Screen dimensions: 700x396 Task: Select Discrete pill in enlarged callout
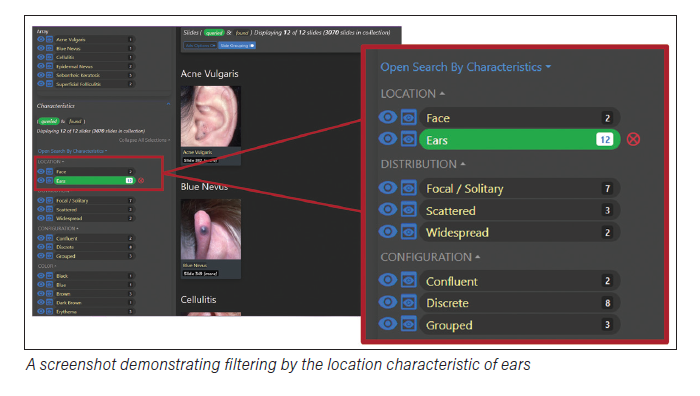coord(519,303)
